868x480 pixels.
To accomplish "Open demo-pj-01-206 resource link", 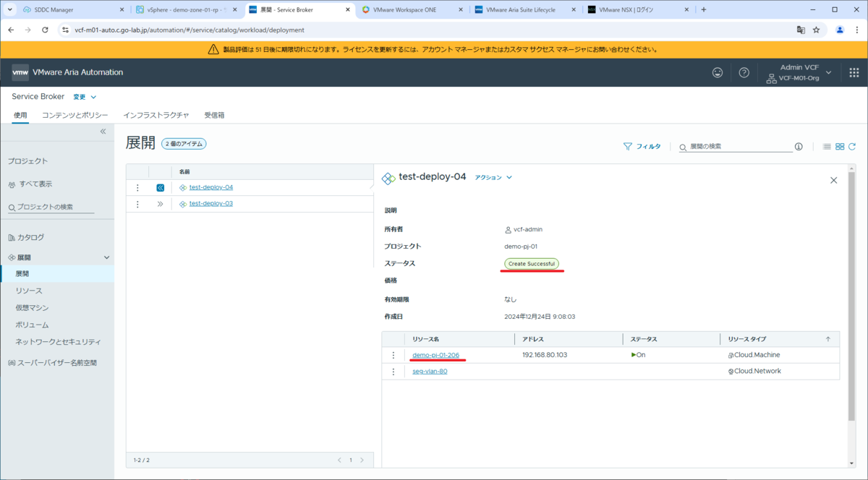I will tap(435, 355).
